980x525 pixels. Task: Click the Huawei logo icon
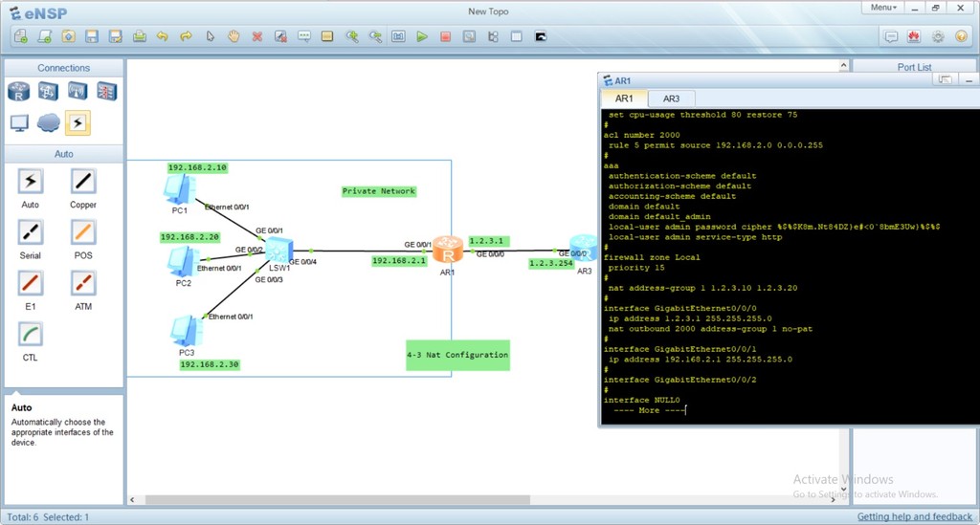pyautogui.click(x=914, y=36)
